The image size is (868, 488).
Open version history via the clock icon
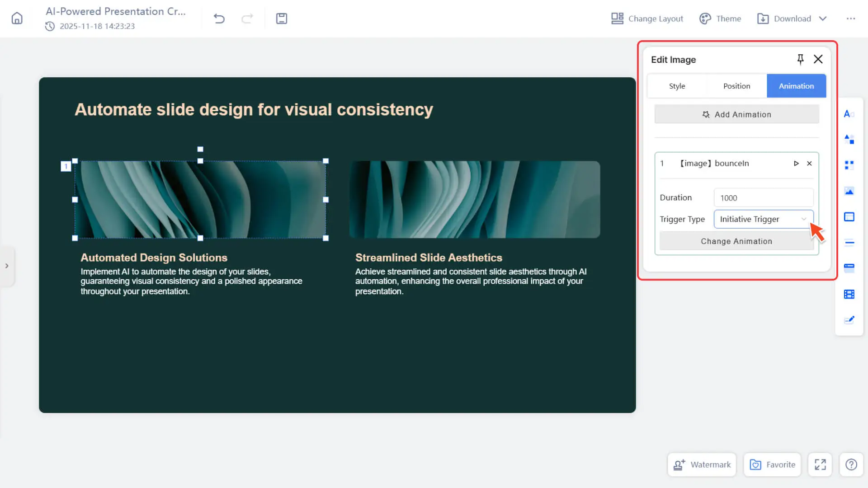click(50, 26)
